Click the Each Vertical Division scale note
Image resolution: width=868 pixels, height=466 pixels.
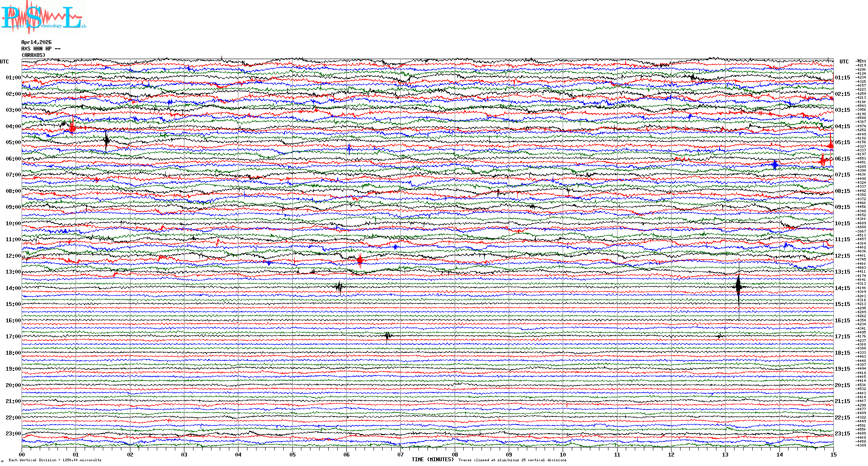pos(55,460)
